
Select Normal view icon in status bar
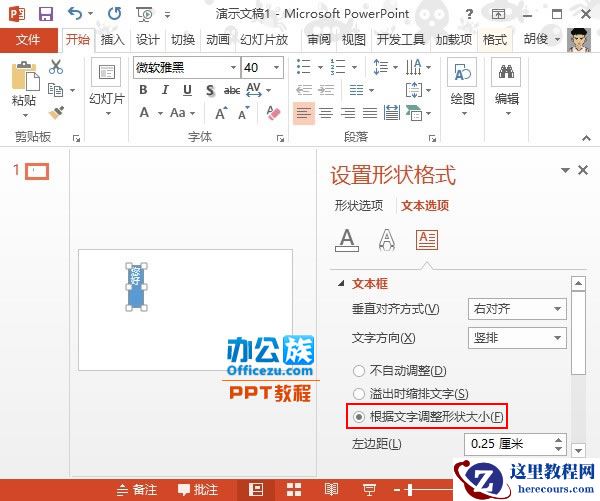coord(256,490)
